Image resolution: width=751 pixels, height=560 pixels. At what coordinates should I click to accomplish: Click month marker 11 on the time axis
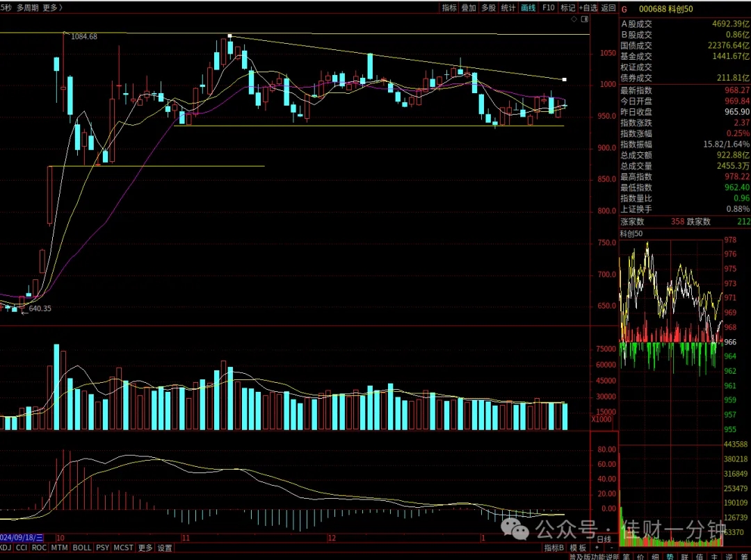click(186, 538)
